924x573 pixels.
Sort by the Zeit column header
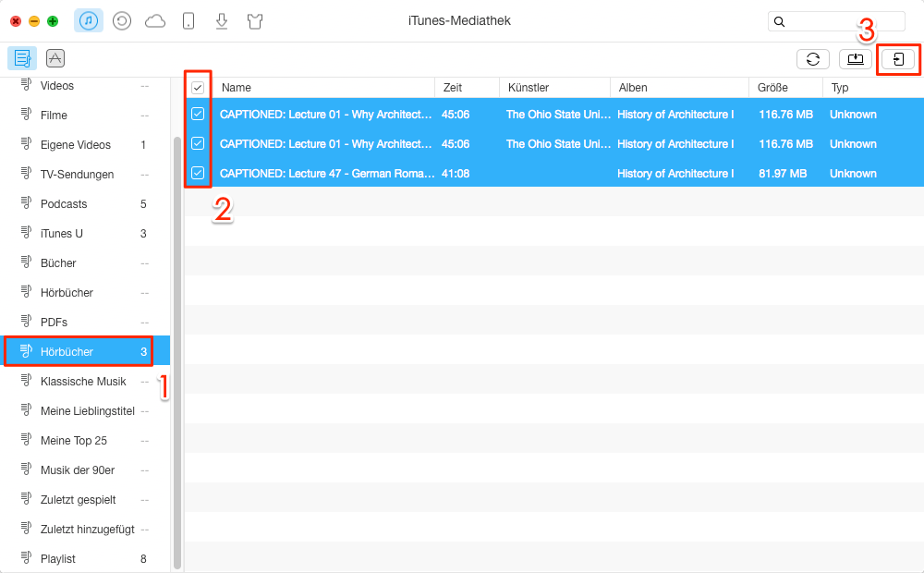[467, 87]
